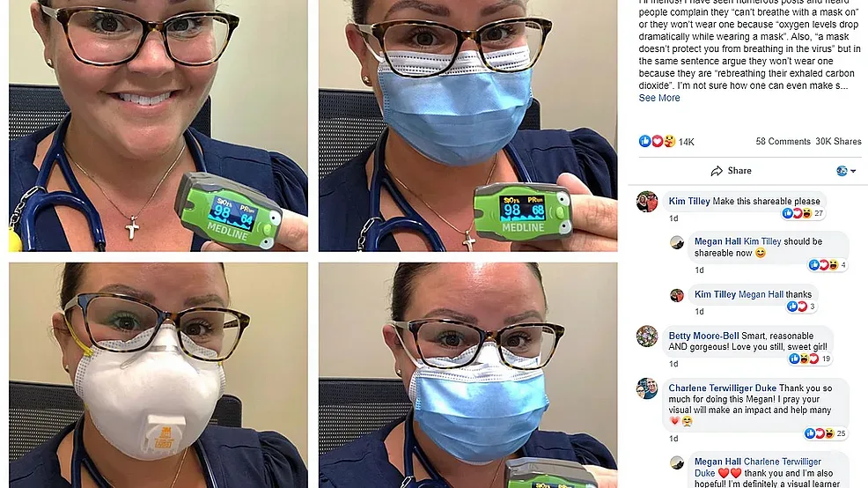This screenshot has height=488, width=868.
Task: View the 25 reactions on Charlene's comment
Action: tap(826, 433)
